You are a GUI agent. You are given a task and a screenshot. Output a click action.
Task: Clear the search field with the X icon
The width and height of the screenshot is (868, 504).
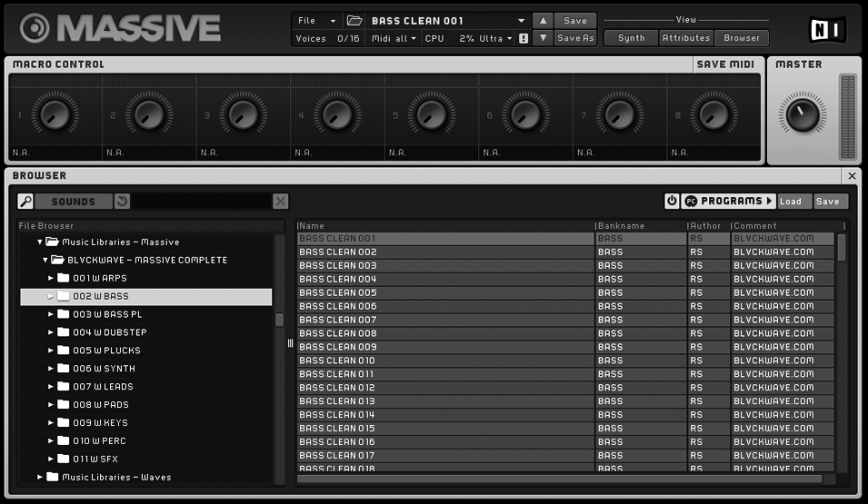pyautogui.click(x=281, y=202)
